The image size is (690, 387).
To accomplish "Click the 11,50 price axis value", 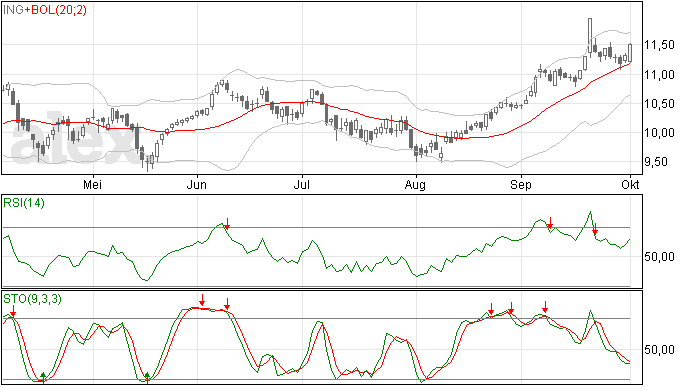I will [x=659, y=45].
